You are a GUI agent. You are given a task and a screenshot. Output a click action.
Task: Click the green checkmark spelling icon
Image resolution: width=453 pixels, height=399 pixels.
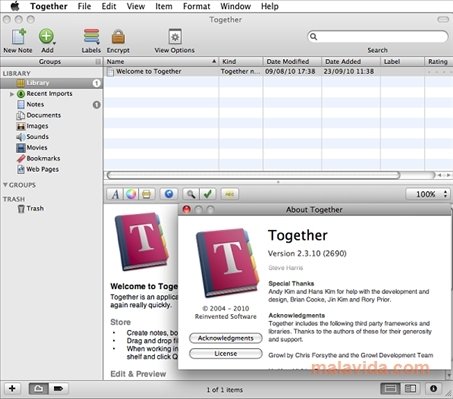pos(208,194)
